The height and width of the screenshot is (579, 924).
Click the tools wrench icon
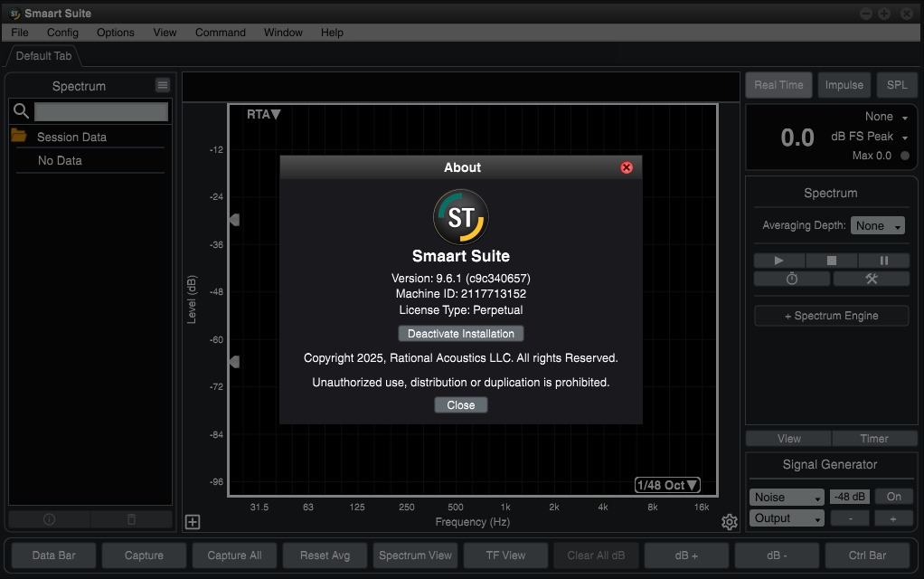(871, 279)
